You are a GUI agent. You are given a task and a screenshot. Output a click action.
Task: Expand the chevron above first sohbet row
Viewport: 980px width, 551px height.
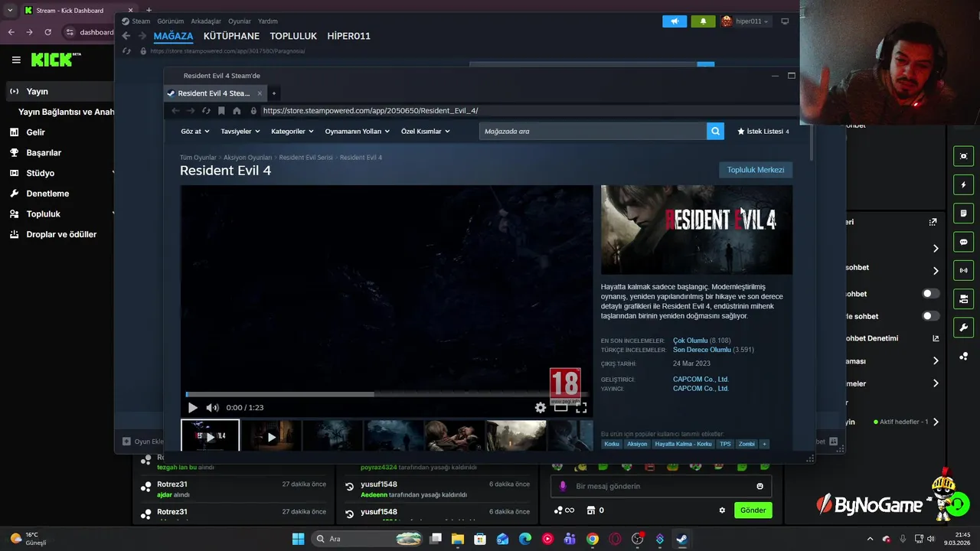[935, 248]
